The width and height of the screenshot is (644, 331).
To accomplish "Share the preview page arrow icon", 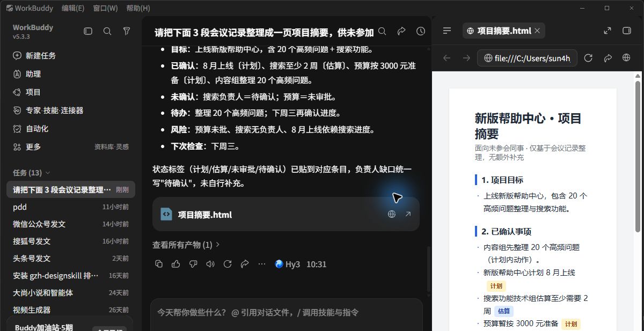I will [608, 58].
